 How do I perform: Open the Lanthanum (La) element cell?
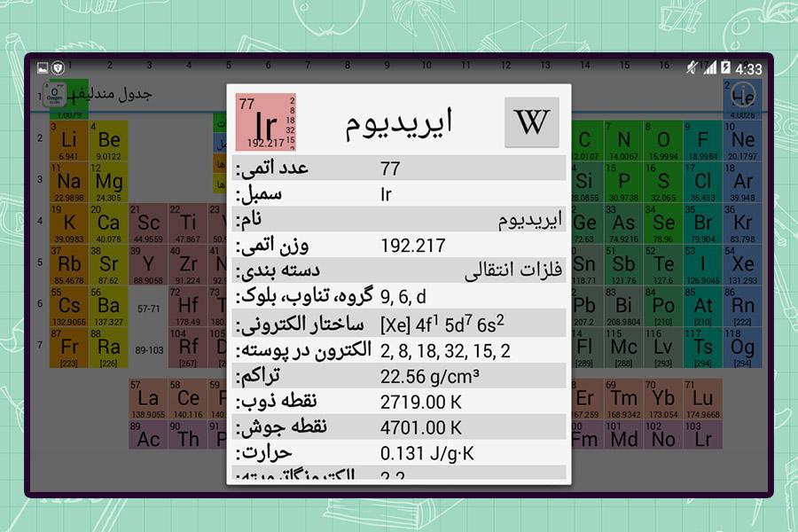click(x=148, y=400)
